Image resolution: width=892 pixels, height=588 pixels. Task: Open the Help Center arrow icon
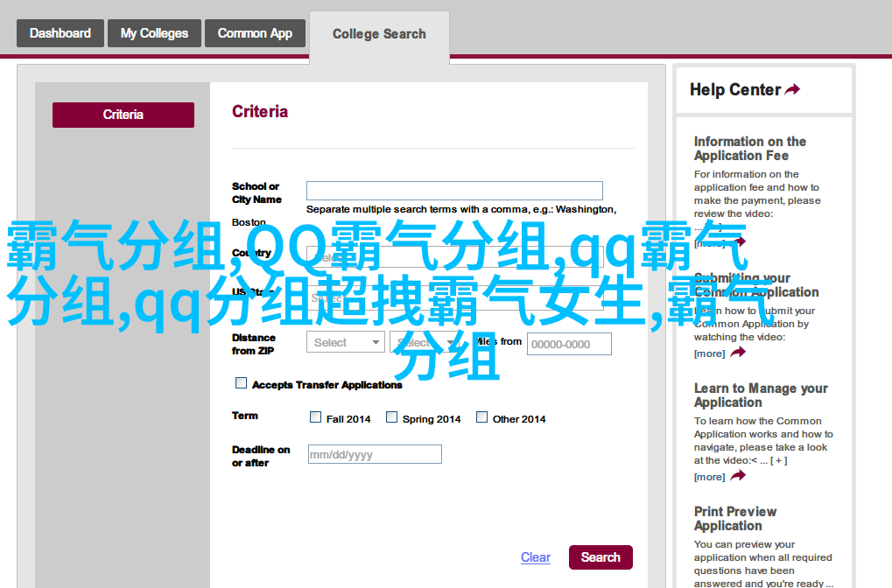click(x=792, y=89)
